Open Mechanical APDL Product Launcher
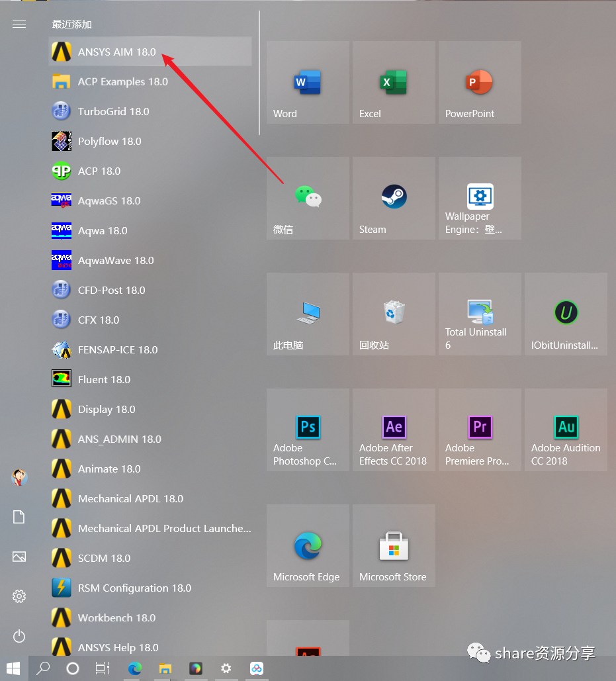The image size is (616, 681). (150, 529)
